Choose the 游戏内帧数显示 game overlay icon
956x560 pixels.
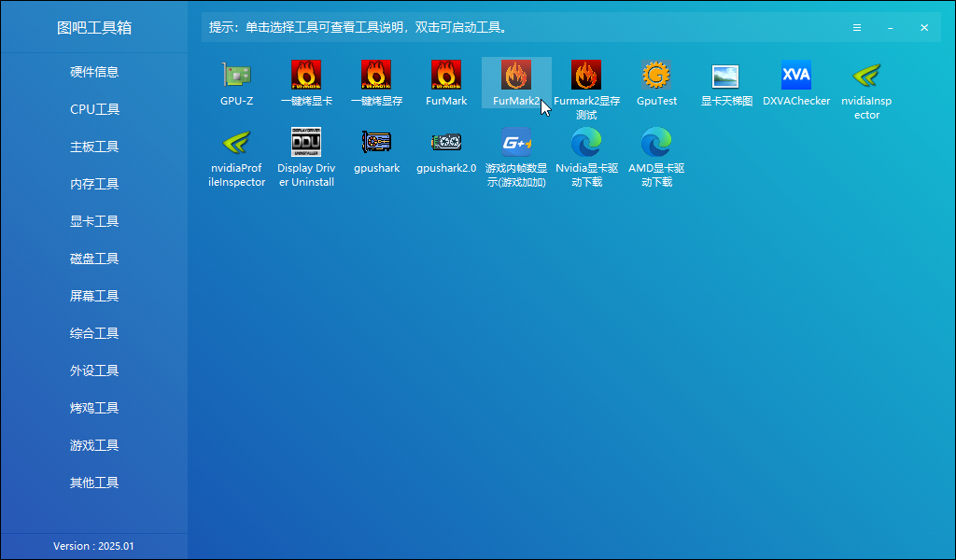click(516, 143)
